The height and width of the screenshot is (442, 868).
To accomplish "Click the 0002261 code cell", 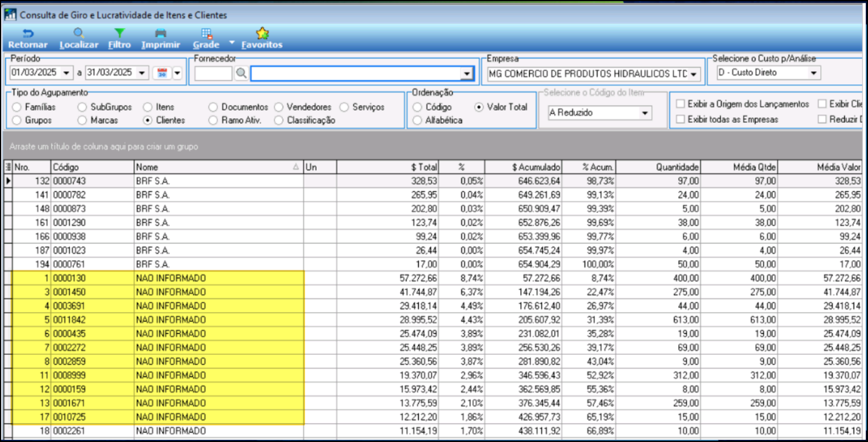I will (x=93, y=431).
